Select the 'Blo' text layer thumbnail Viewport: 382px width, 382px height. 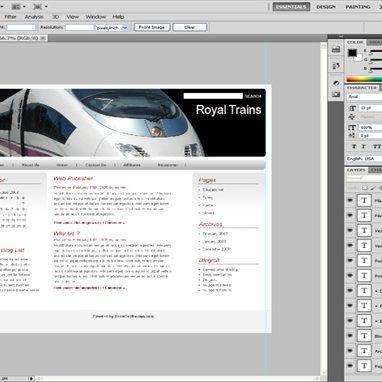pos(364,336)
